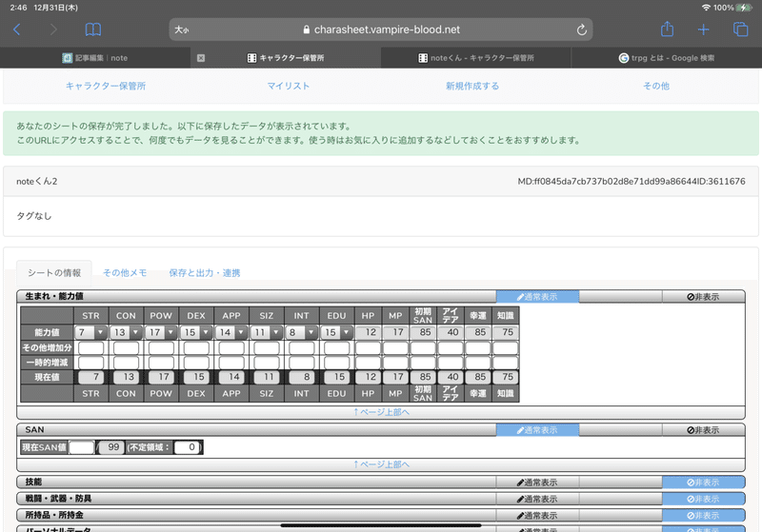Set 生まれ・能力値 section to 通常表示
This screenshot has width=762, height=532.
pyautogui.click(x=537, y=297)
